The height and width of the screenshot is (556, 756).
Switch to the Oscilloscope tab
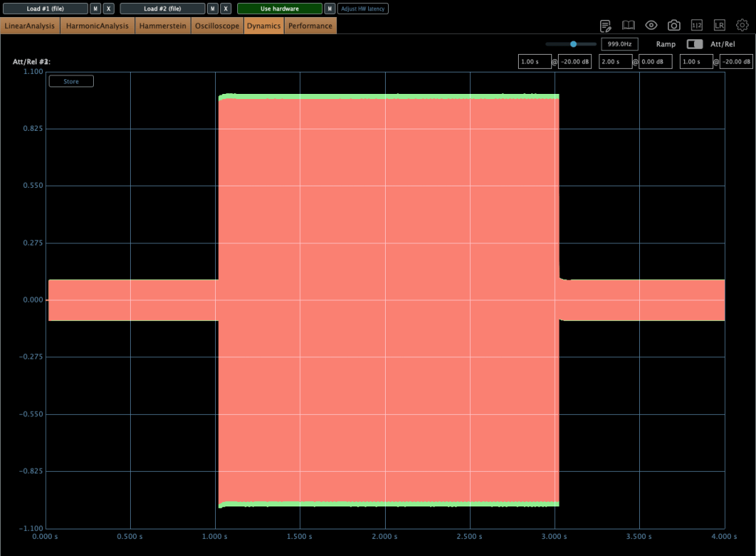coord(217,26)
